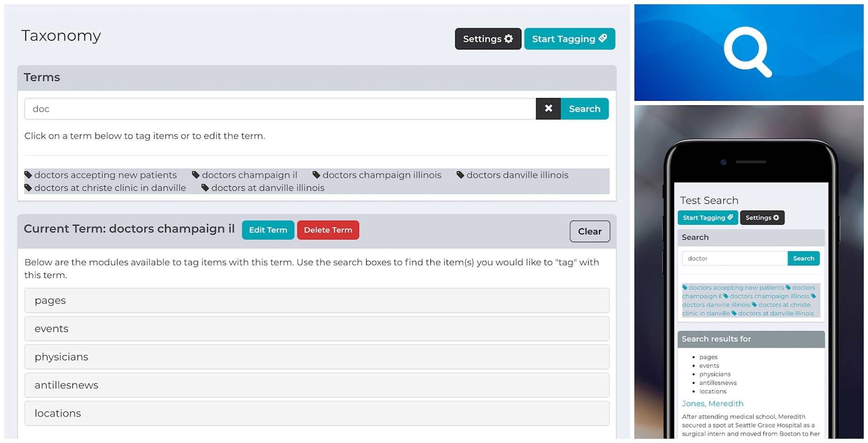Open Jones, Meredith result on phone
This screenshot has width=868, height=443.
click(712, 404)
